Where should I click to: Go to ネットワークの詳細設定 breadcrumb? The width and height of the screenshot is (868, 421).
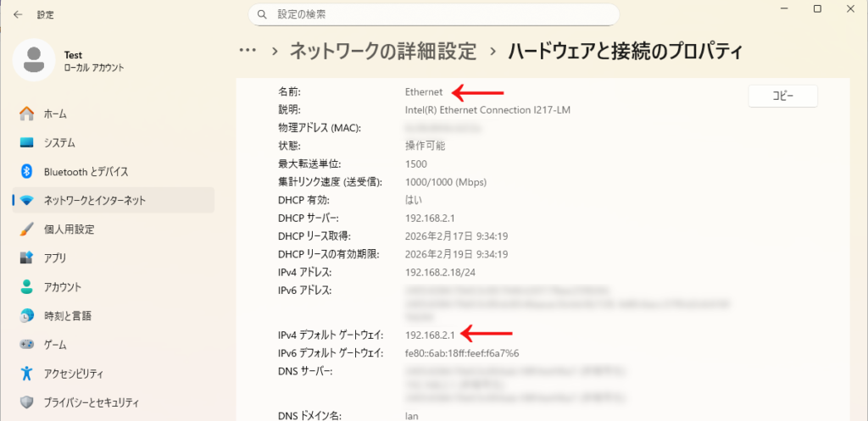[x=382, y=51]
